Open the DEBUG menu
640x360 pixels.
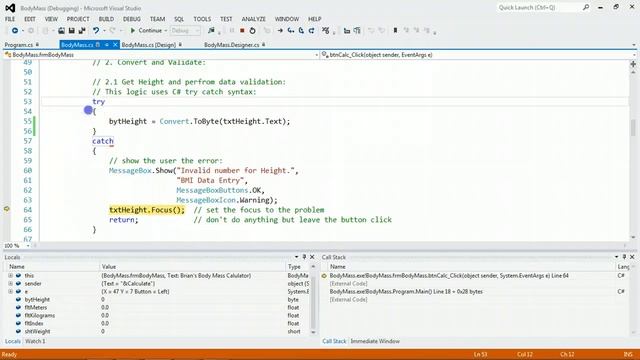coord(132,19)
